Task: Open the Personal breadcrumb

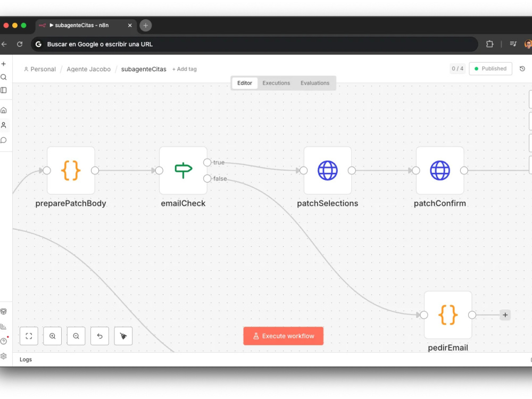Action: click(40, 69)
